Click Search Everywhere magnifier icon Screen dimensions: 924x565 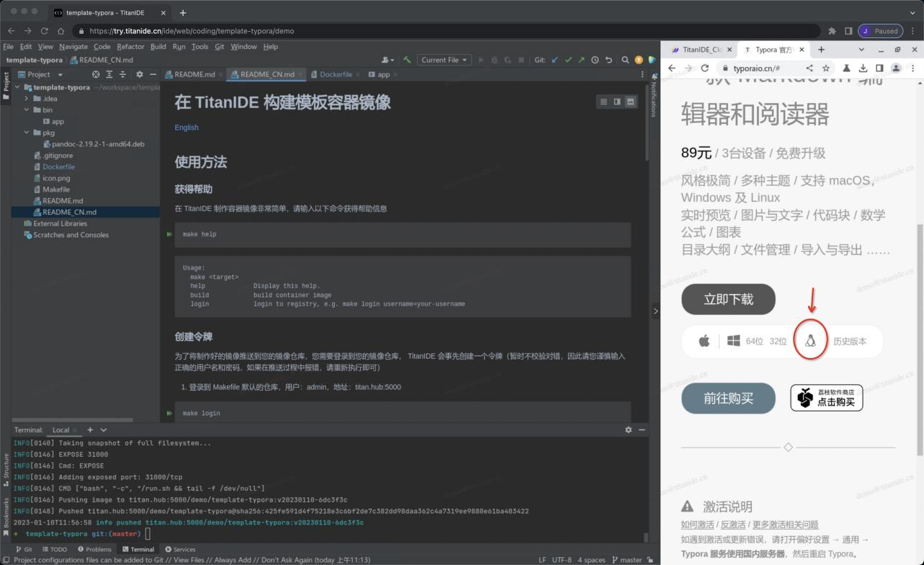tap(625, 60)
